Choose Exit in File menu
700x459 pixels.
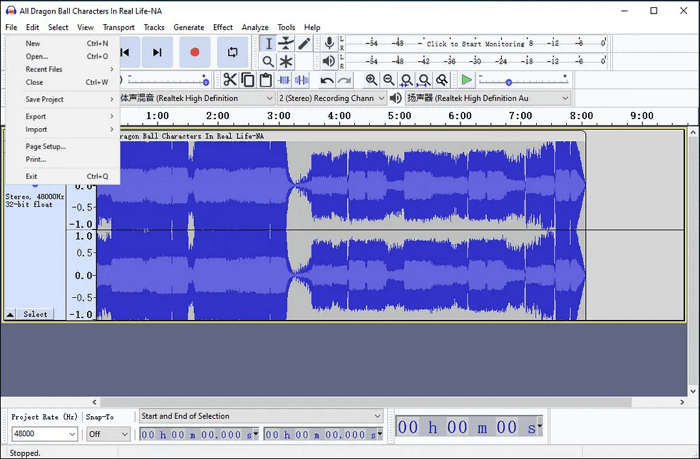[63, 176]
